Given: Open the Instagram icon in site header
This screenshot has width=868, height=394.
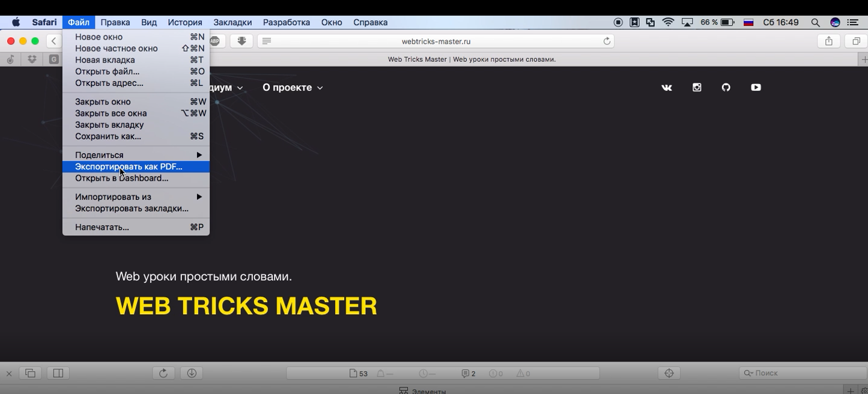Looking at the screenshot, I should [x=697, y=88].
